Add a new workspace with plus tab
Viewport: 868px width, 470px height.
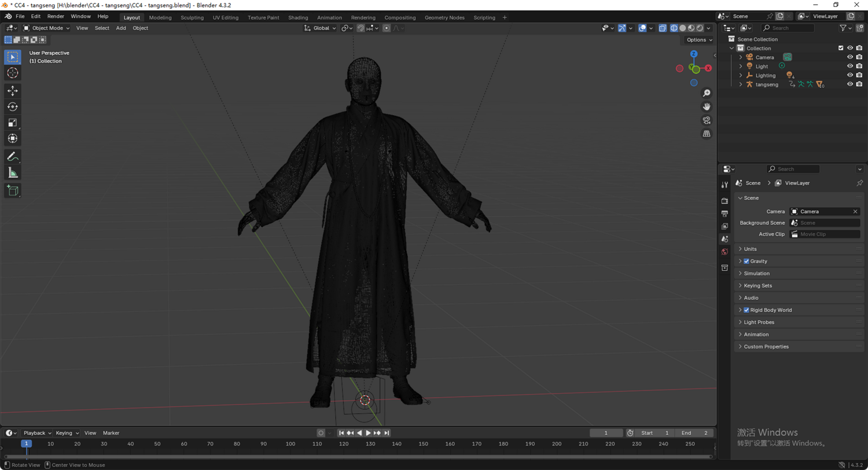pyautogui.click(x=505, y=17)
